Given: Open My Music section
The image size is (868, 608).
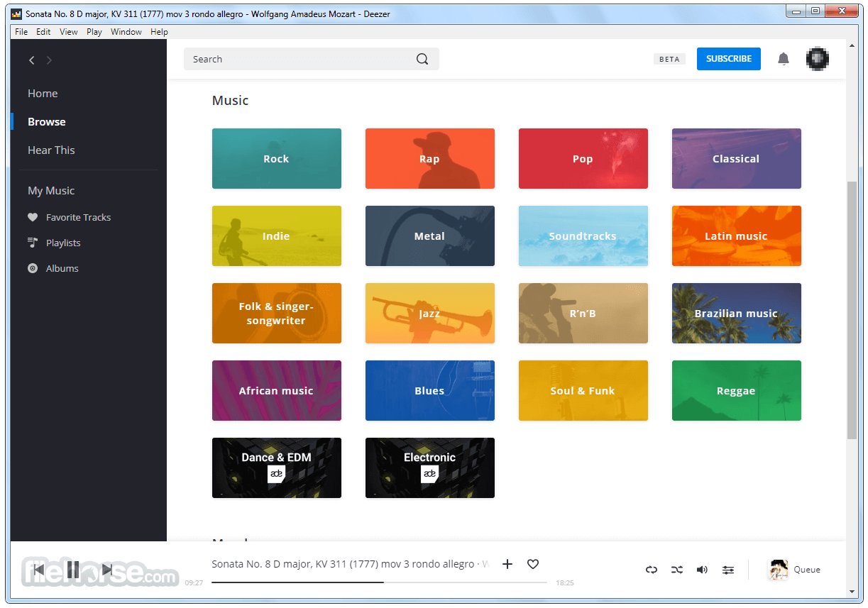Looking at the screenshot, I should [x=51, y=190].
